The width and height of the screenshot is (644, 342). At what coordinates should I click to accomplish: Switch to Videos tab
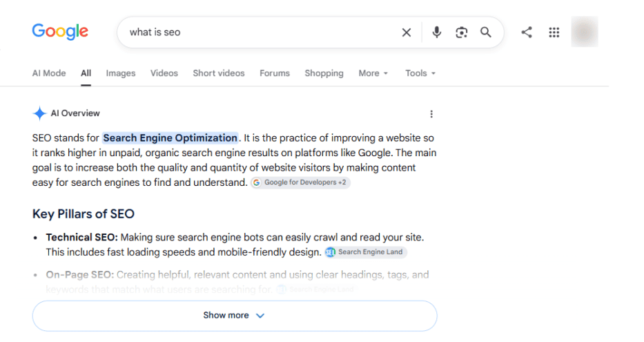tap(164, 73)
